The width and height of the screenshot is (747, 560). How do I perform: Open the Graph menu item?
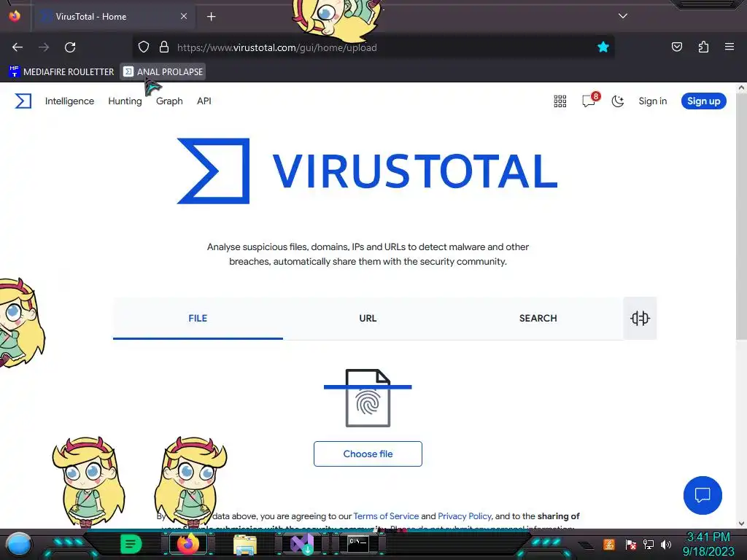click(x=169, y=101)
